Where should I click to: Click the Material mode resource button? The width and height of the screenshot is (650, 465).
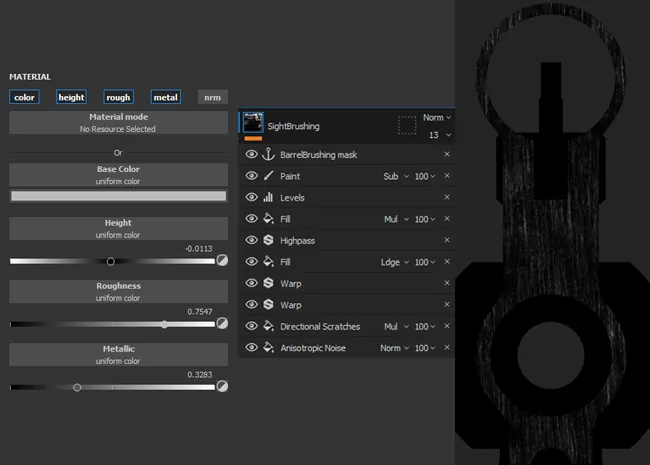119,123
